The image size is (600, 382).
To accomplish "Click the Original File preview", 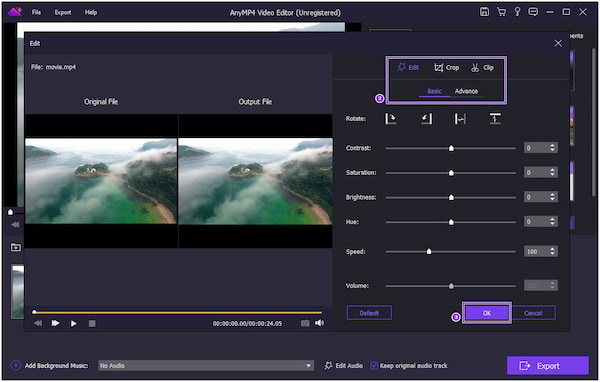I will [x=101, y=181].
